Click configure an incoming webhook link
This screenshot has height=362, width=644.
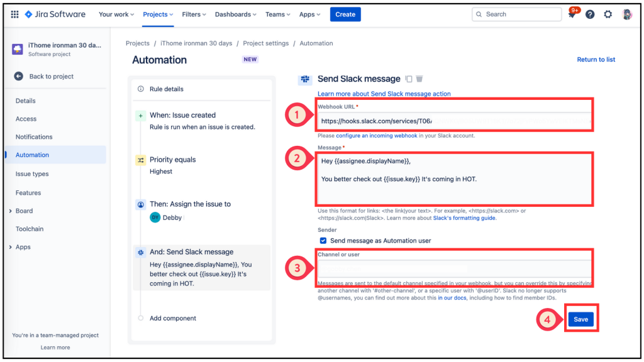click(x=377, y=136)
